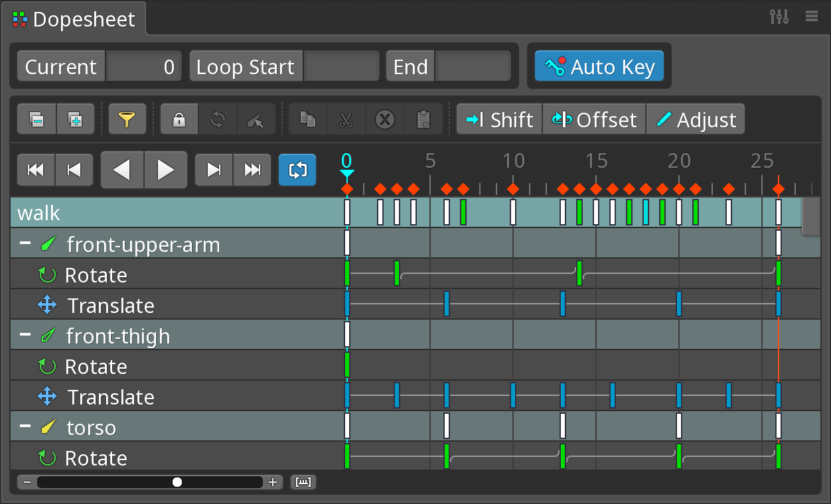Click the Shift keys button
831x504 pixels.
click(x=499, y=120)
